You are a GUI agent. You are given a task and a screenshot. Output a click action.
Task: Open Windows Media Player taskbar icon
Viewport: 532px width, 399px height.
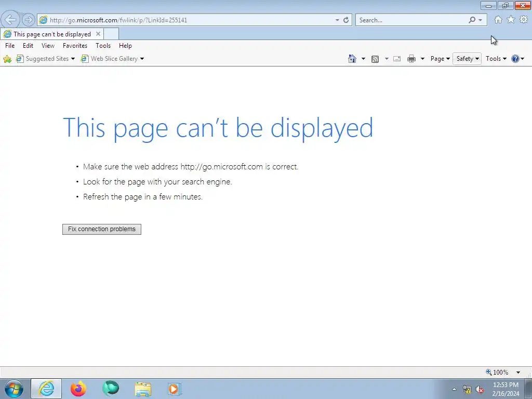pyautogui.click(x=175, y=389)
